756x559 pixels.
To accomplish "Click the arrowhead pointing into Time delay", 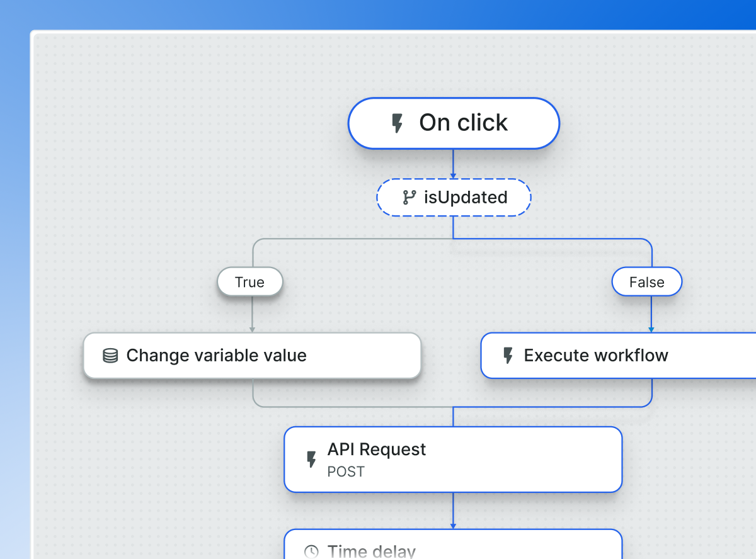I will pyautogui.click(x=453, y=526).
